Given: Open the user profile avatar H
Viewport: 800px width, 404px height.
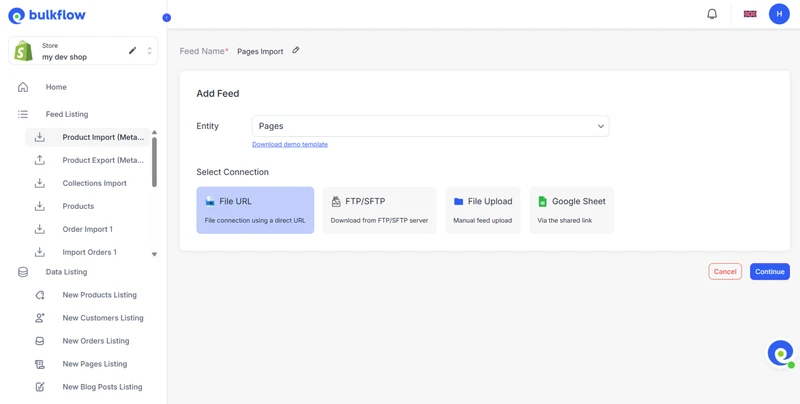Looking at the screenshot, I should click(779, 14).
